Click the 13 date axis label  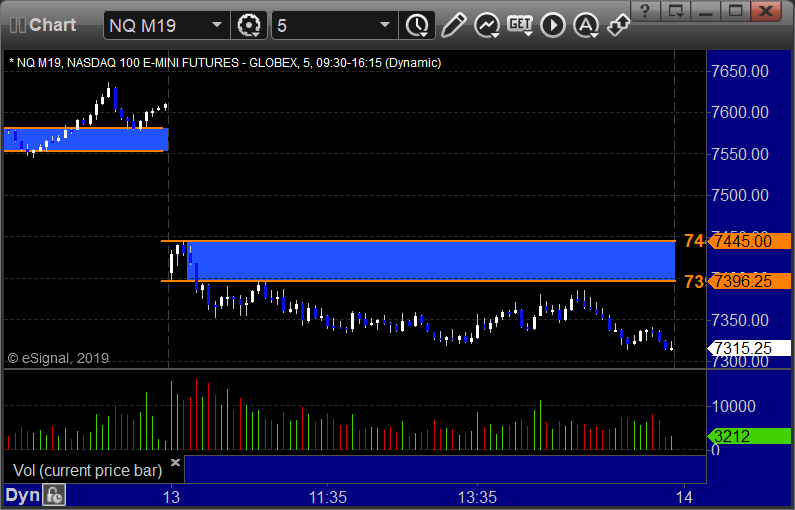coord(171,497)
